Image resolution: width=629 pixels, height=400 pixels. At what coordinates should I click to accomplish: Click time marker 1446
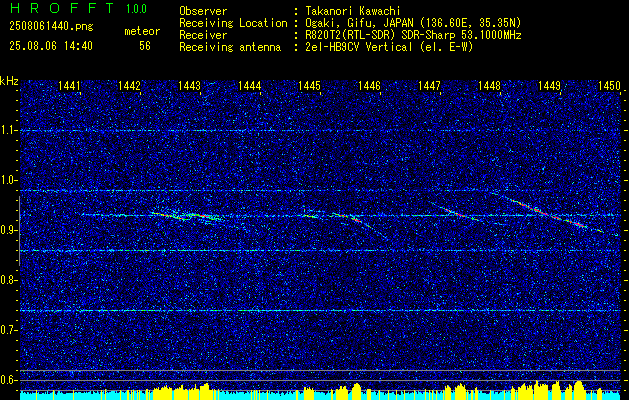369,85
